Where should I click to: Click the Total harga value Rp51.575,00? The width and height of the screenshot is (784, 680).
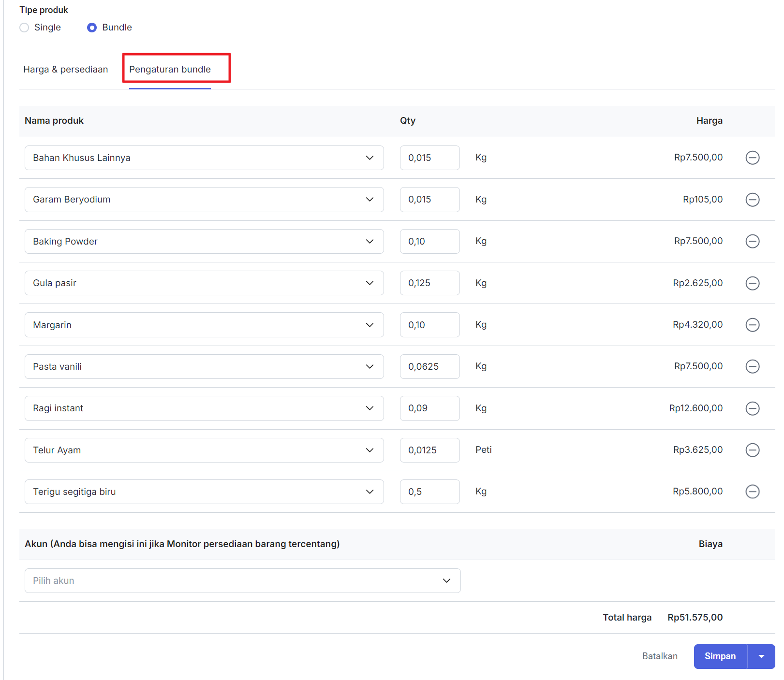(695, 617)
